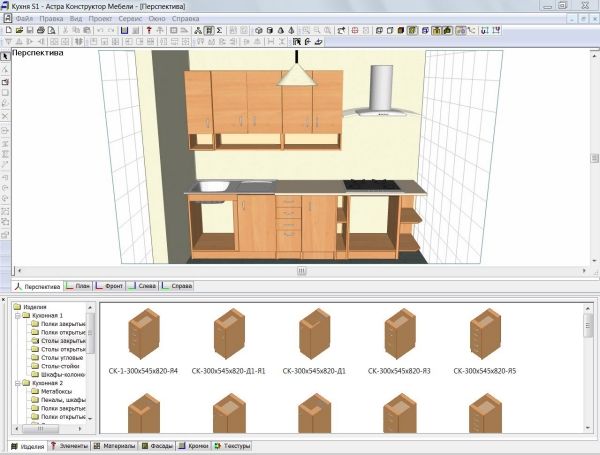Open the Файл menu
This screenshot has width=600, height=455.
pos(24,19)
